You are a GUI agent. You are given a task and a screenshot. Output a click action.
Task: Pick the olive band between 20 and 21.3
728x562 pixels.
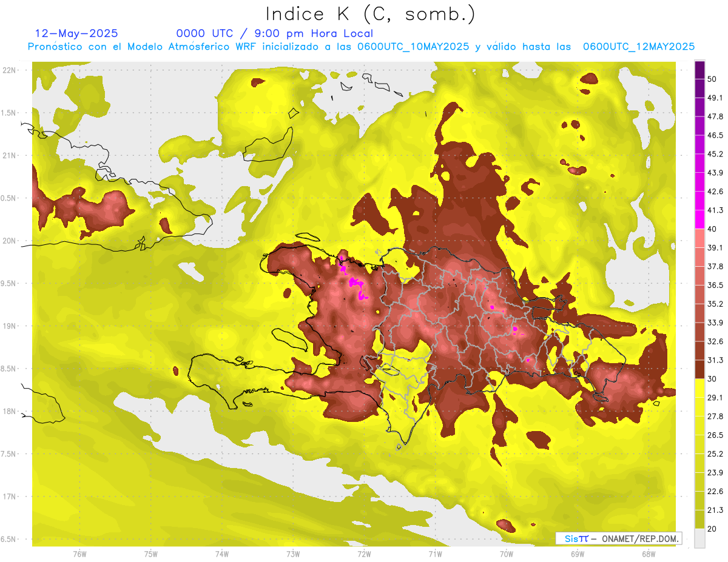pos(699,520)
